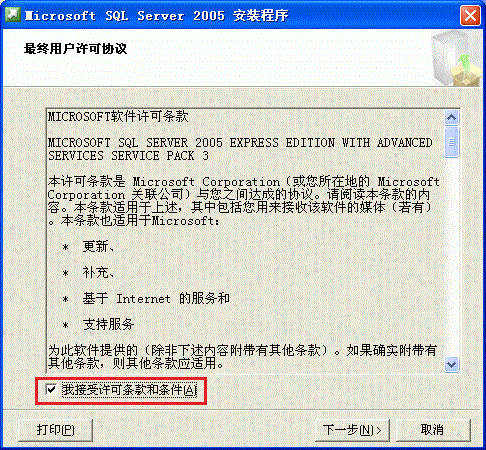Close the SQL Server 2005 setup window
This screenshot has width=486, height=450.
pos(470,15)
